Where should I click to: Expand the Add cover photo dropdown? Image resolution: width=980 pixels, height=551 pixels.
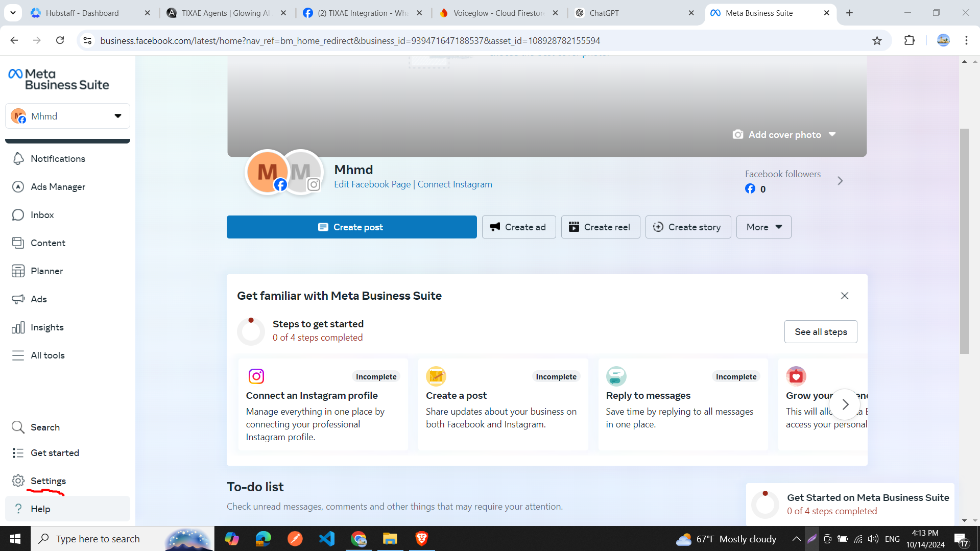[x=832, y=134]
